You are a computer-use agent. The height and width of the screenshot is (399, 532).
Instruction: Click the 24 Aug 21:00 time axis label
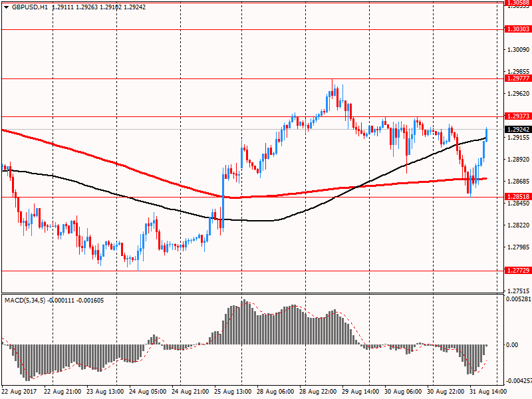pyautogui.click(x=190, y=392)
